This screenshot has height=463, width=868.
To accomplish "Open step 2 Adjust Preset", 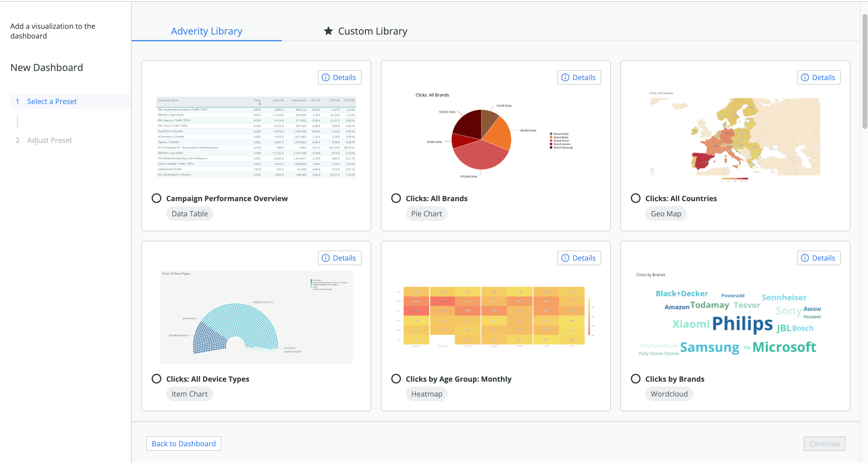I will [49, 140].
